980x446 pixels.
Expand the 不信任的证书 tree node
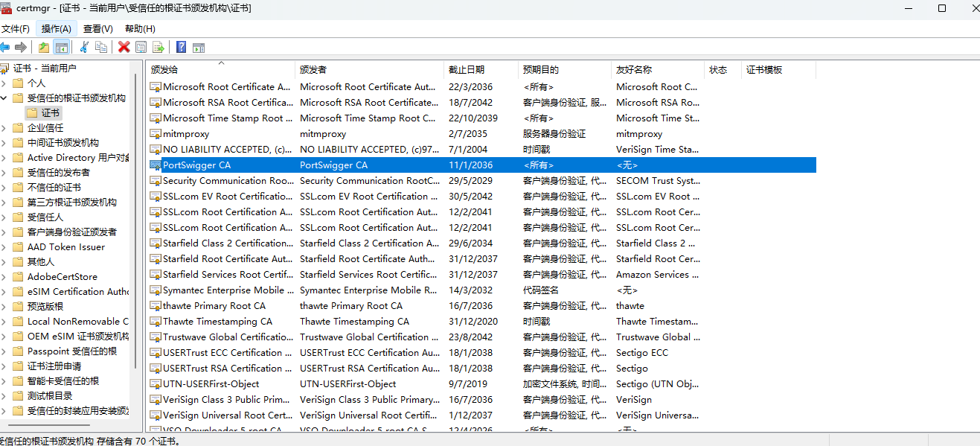point(4,187)
